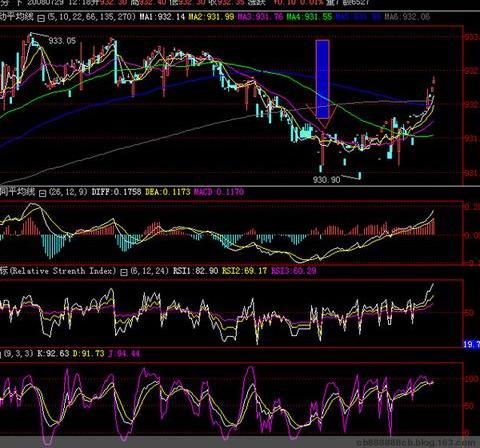Click the K:92.63 KDJ value label

tap(53, 353)
